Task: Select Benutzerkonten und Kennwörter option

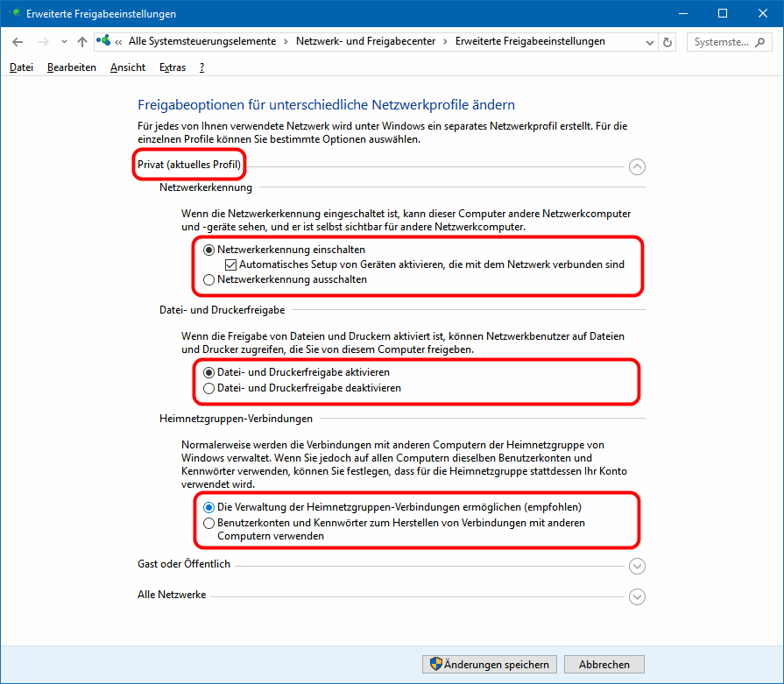Action: (208, 523)
